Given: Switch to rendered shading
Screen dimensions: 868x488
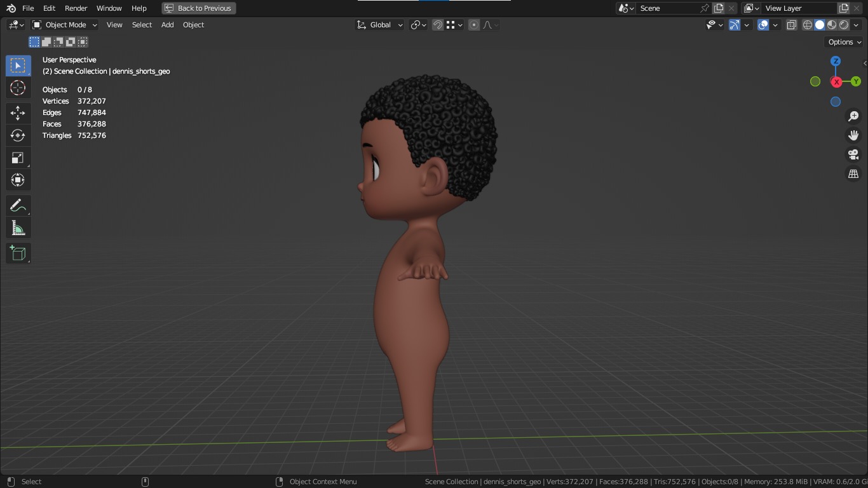Looking at the screenshot, I should [844, 25].
